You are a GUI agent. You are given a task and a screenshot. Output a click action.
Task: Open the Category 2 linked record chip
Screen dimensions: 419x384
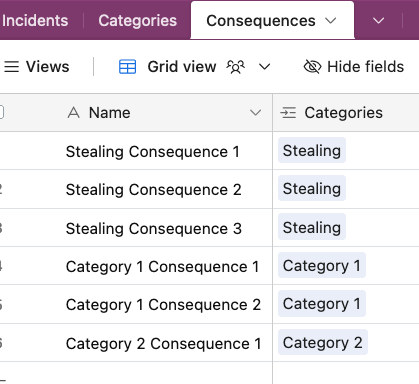point(323,342)
